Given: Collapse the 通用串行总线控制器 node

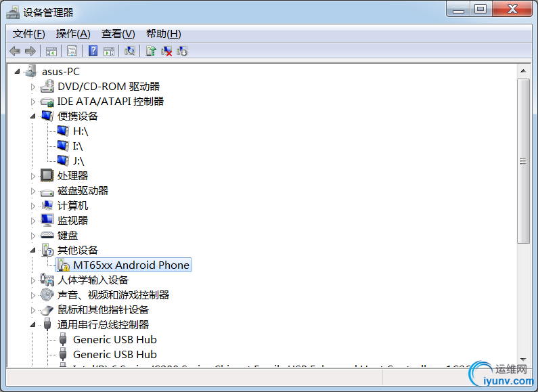Looking at the screenshot, I should tap(33, 325).
